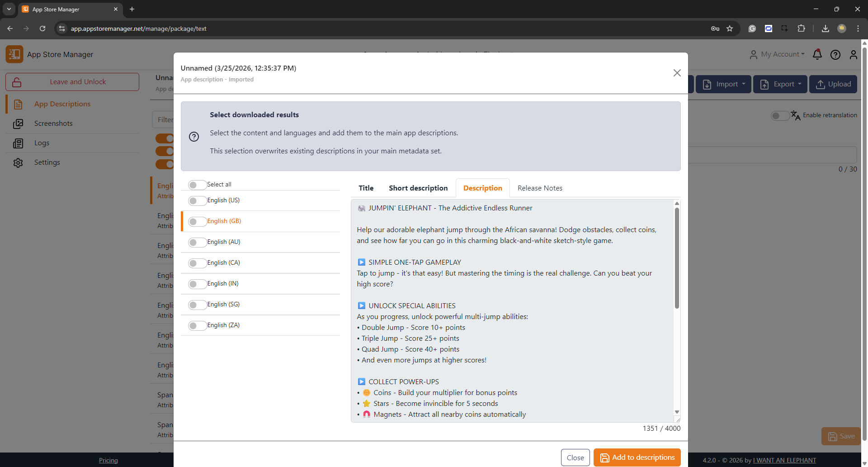868x467 pixels.
Task: Bookmark this page with star icon
Action: coord(730,29)
